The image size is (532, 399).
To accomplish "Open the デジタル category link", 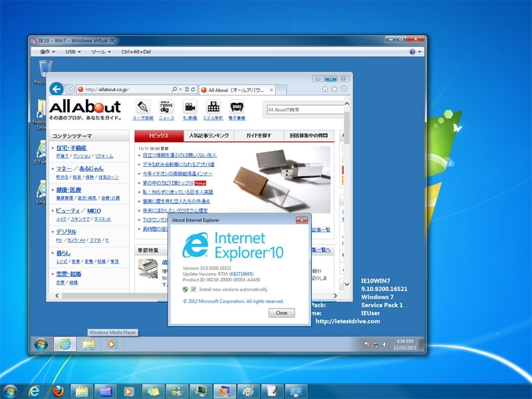I will click(66, 231).
